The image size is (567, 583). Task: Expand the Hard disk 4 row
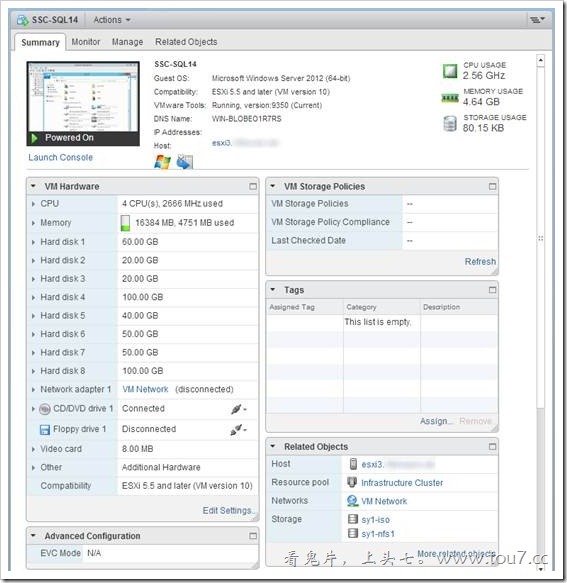click(x=33, y=297)
